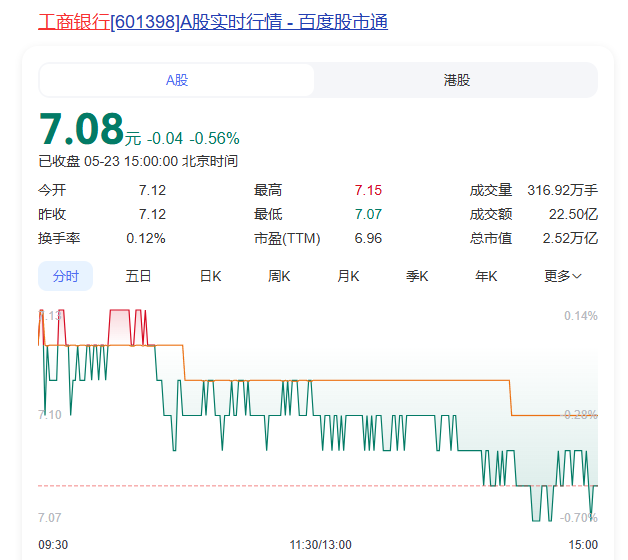Click the 成交量 label
This screenshot has width=628, height=560.
coord(491,190)
